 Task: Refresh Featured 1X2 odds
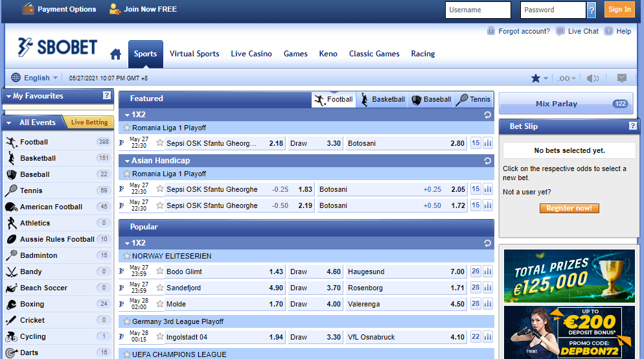point(487,115)
